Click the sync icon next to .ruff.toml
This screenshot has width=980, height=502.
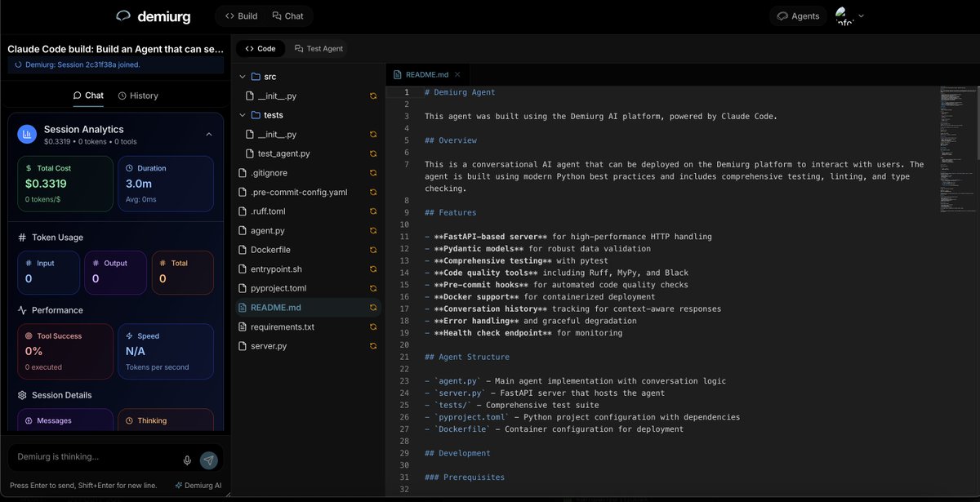[x=373, y=211]
